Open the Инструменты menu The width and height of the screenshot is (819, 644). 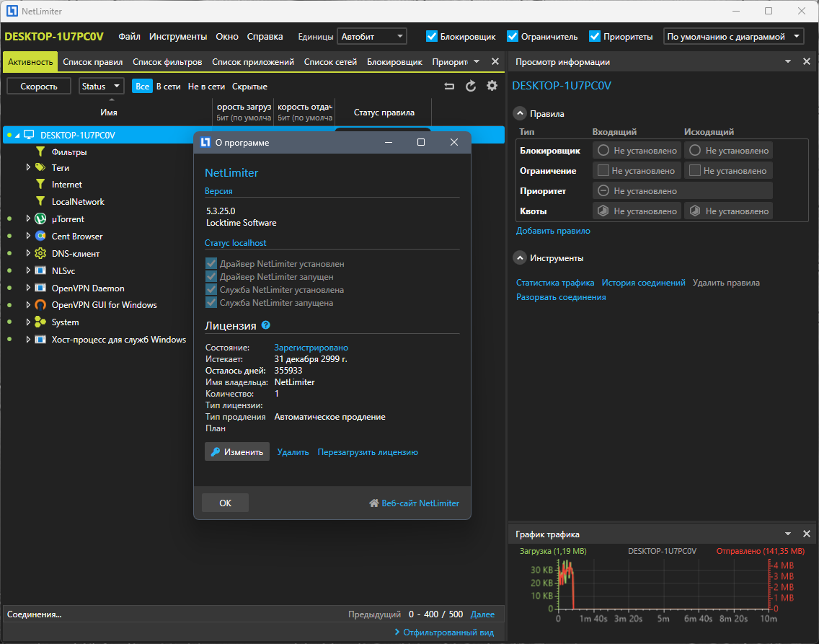tap(177, 37)
